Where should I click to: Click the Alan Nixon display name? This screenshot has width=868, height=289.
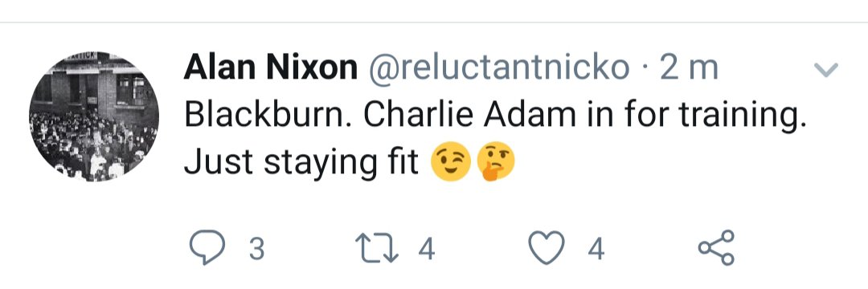271,68
